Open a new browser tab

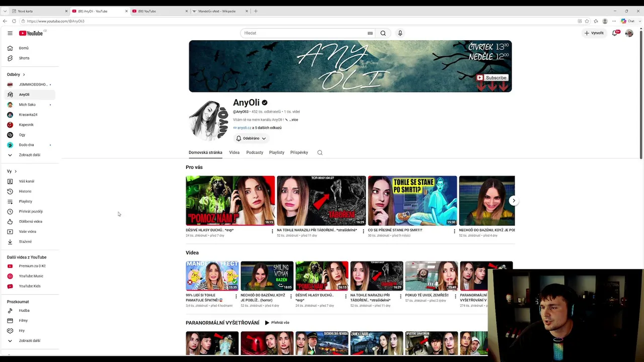pyautogui.click(x=256, y=11)
